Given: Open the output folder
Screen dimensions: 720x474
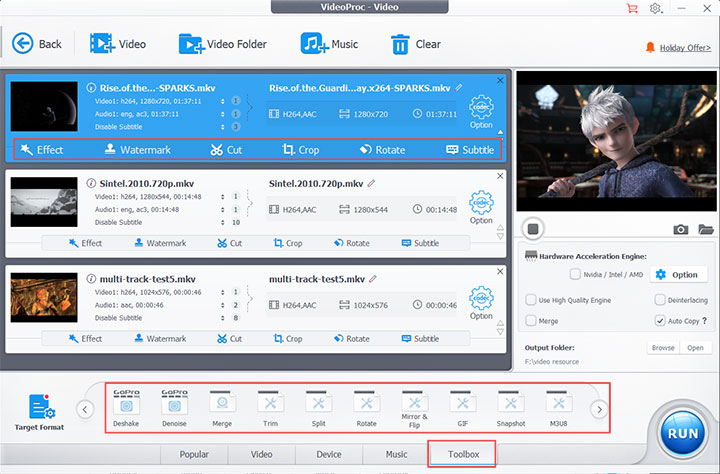Looking at the screenshot, I should [x=695, y=348].
